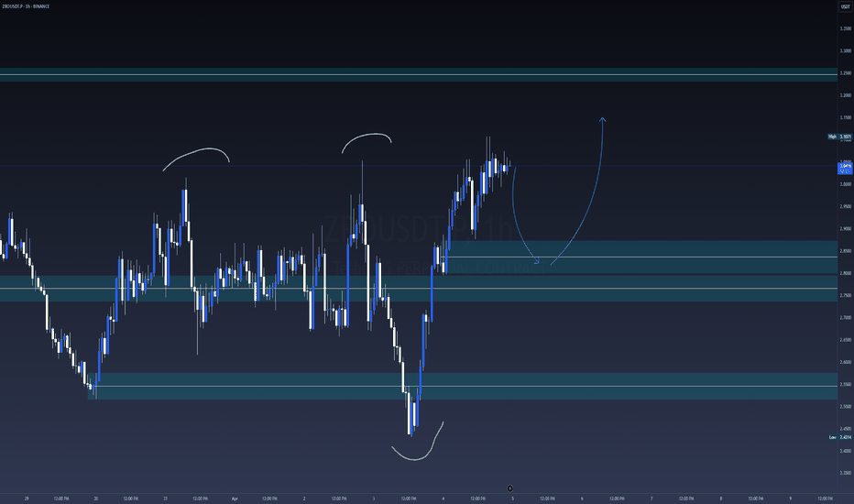The width and height of the screenshot is (854, 504).
Task: Click the event marker icon above time axis
Action: [x=509, y=488]
